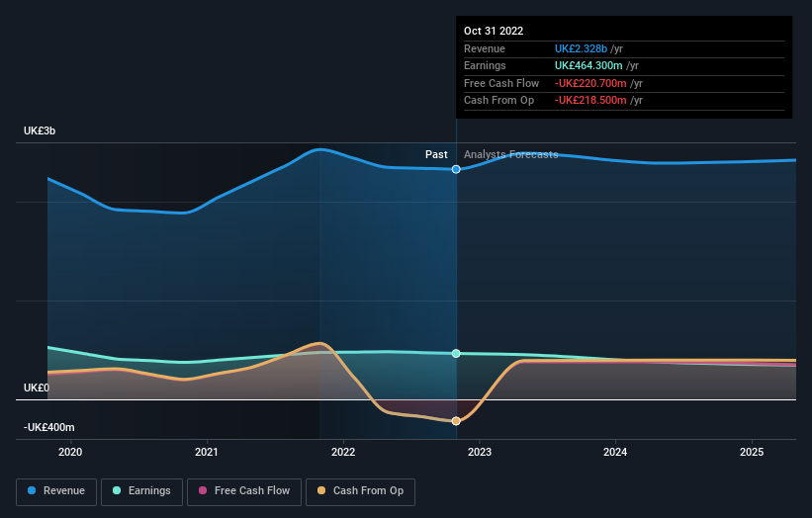
Task: Click the -UK£400m y-axis label
Action: (x=49, y=427)
